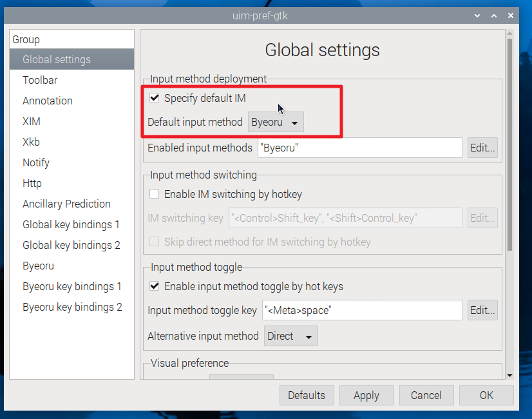Image resolution: width=532 pixels, height=419 pixels.
Task: Click the Defaults button
Action: [x=307, y=395]
